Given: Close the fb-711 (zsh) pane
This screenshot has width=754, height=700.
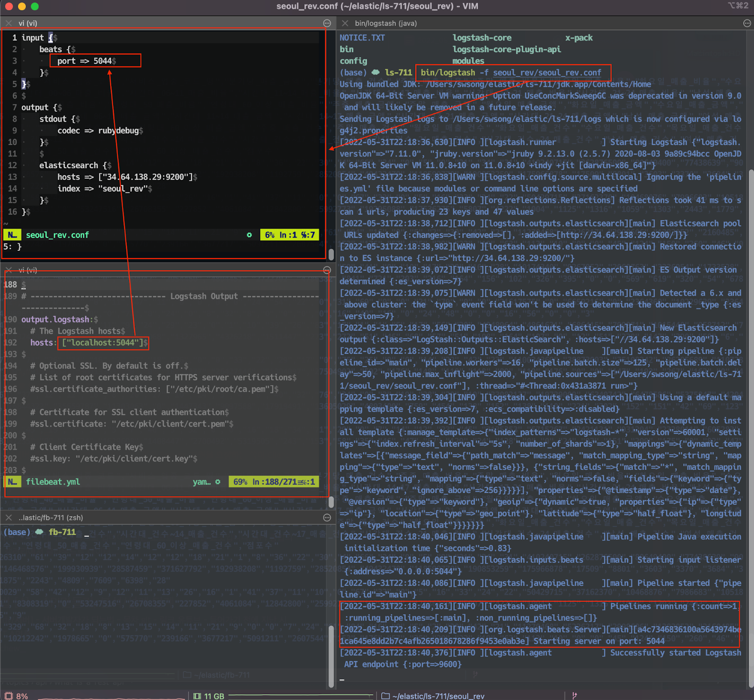Looking at the screenshot, I should (9, 518).
